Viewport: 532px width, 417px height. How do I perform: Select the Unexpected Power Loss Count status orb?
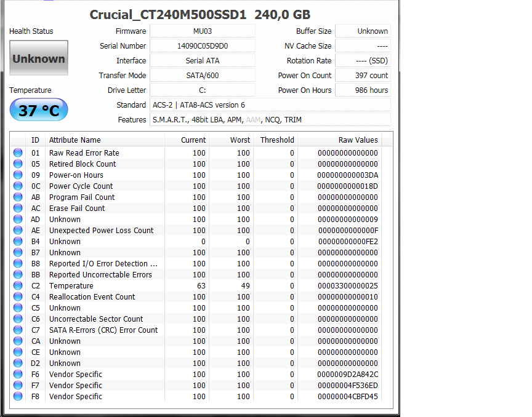(x=18, y=230)
